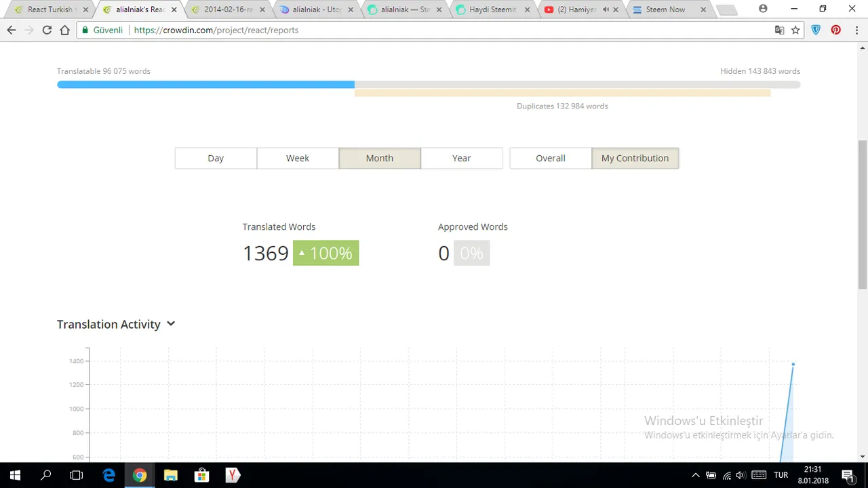Image resolution: width=868 pixels, height=488 pixels.
Task: Open the Google Translate page icon
Action: point(780,30)
